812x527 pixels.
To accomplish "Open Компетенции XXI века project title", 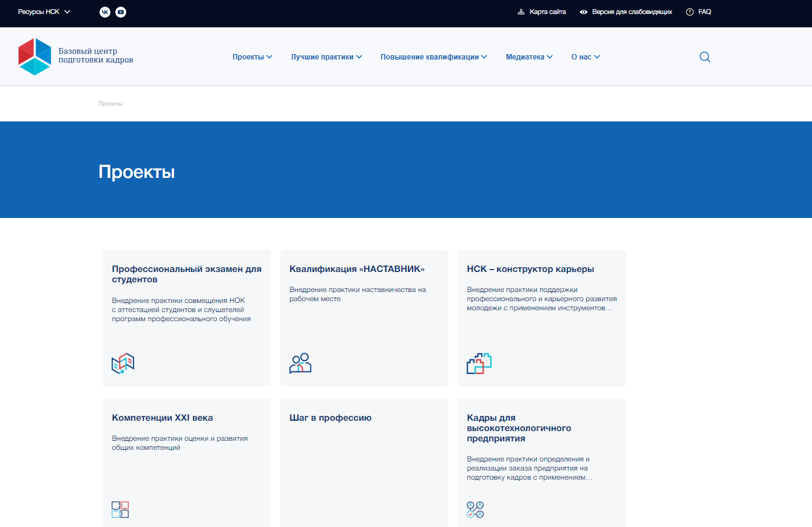I will click(x=163, y=418).
